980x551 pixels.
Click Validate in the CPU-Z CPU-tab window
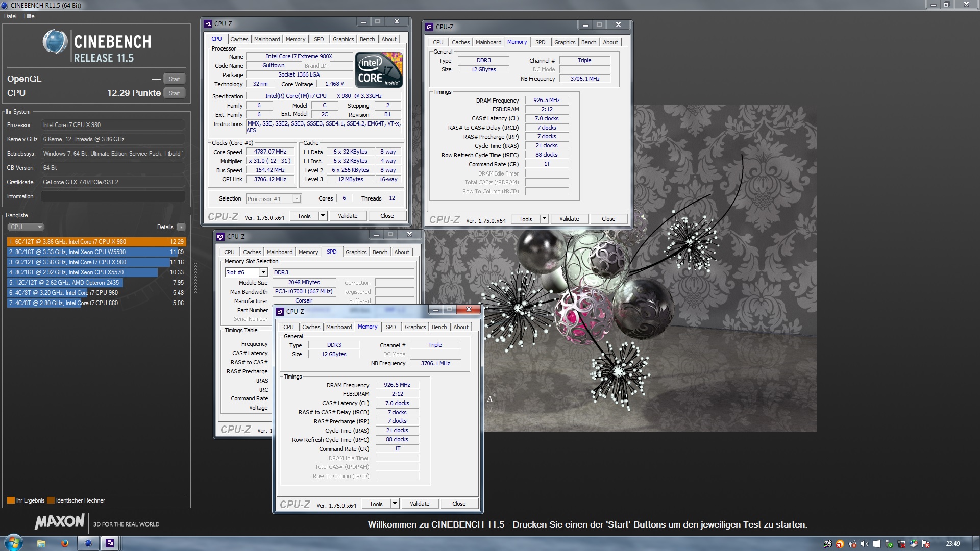pyautogui.click(x=348, y=216)
